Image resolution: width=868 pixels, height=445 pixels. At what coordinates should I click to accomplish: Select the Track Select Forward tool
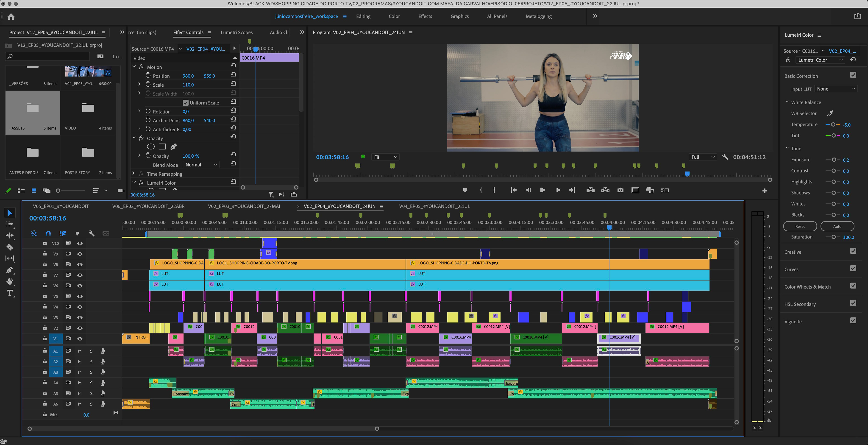click(x=10, y=224)
